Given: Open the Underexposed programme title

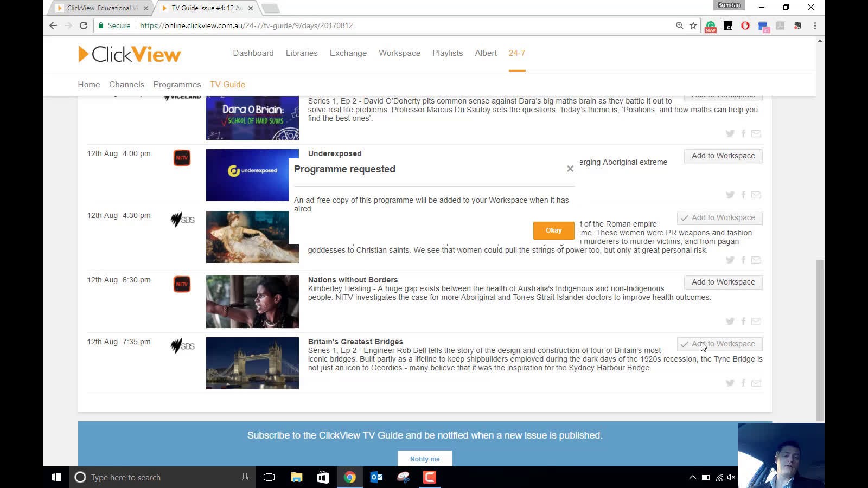Looking at the screenshot, I should tap(335, 153).
